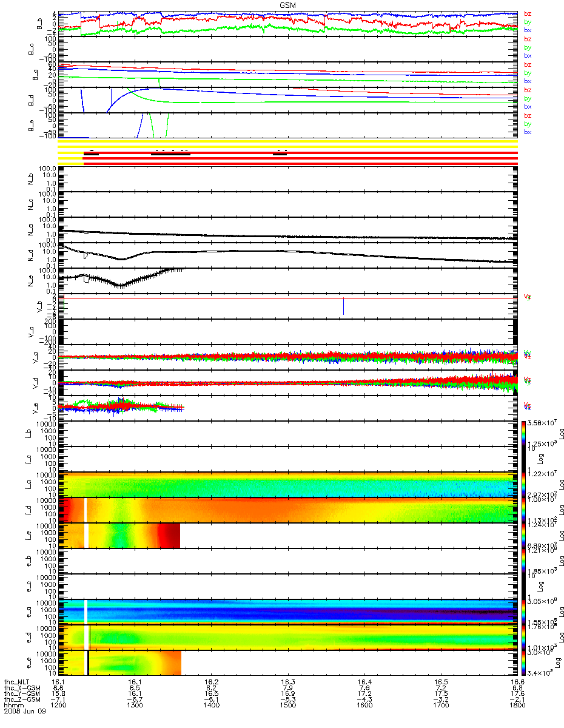This screenshot has height=728, width=564.
Task: Click the Y-GSM value 16.9
Action: pos(287,693)
